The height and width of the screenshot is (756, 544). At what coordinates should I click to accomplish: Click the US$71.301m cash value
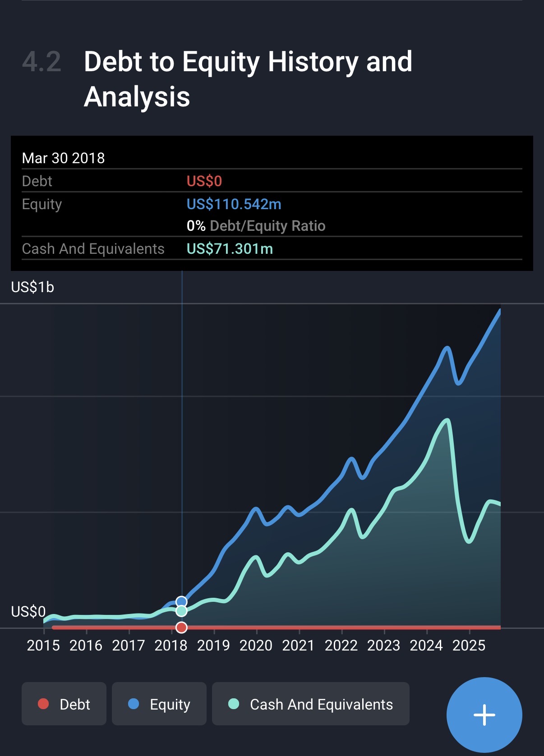pos(230,249)
